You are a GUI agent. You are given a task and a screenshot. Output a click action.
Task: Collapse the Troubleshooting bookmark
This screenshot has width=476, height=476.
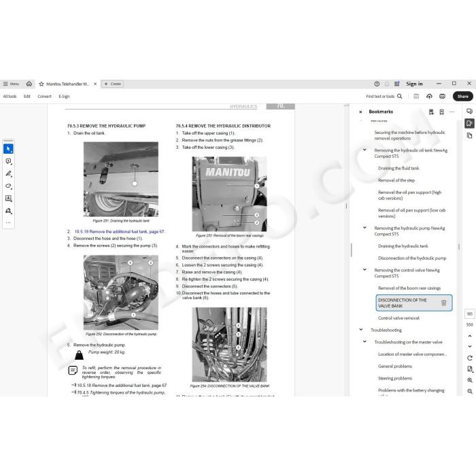coord(361,330)
